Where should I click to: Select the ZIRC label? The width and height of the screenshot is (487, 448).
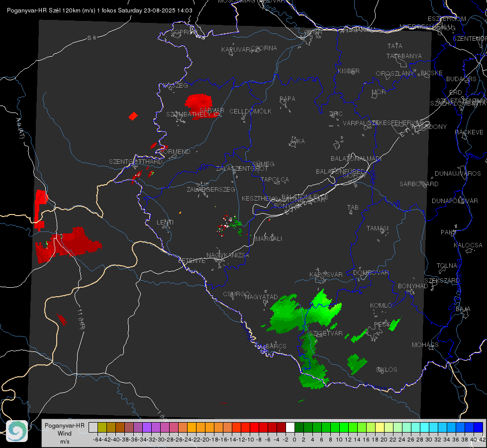pos(336,114)
